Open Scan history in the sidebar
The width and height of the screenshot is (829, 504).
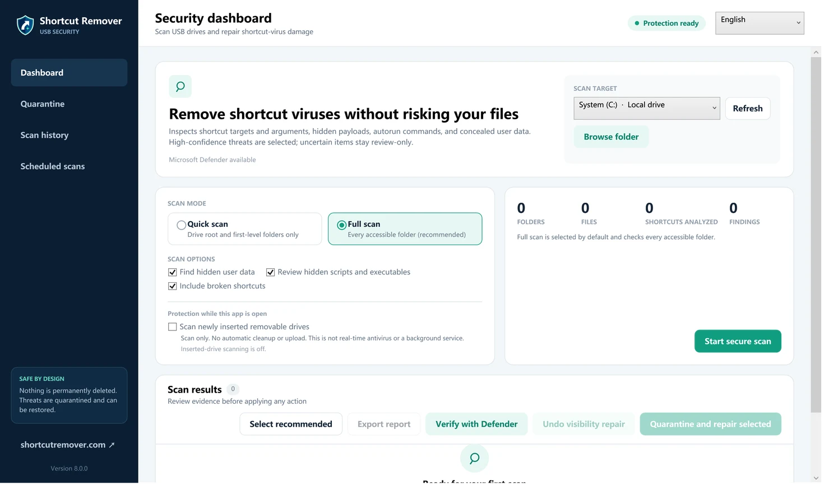pos(69,136)
